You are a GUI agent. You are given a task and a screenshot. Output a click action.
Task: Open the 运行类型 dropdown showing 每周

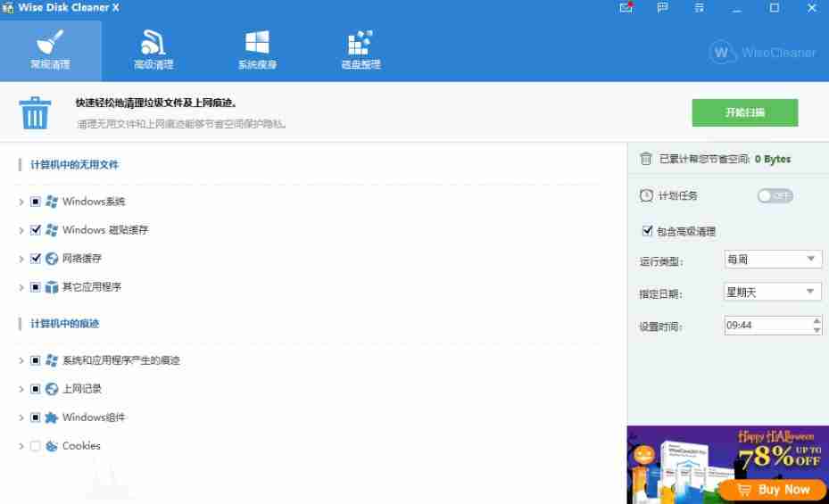(773, 260)
